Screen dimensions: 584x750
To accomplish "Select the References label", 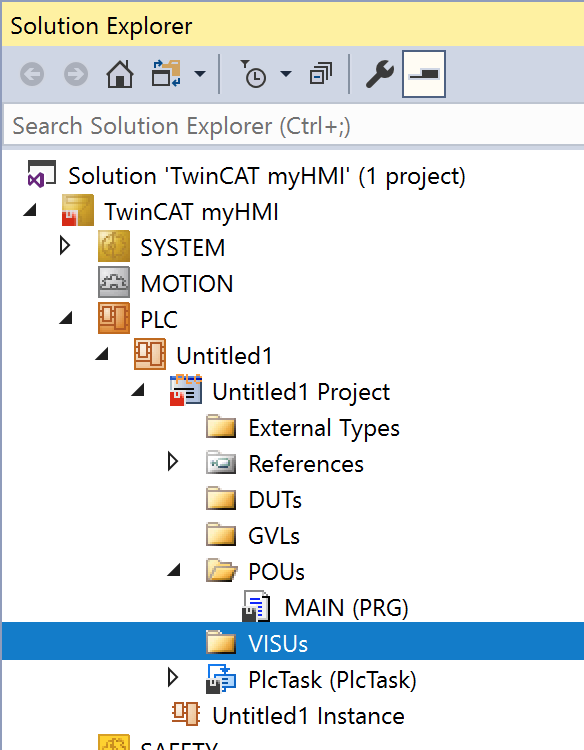I will [306, 464].
